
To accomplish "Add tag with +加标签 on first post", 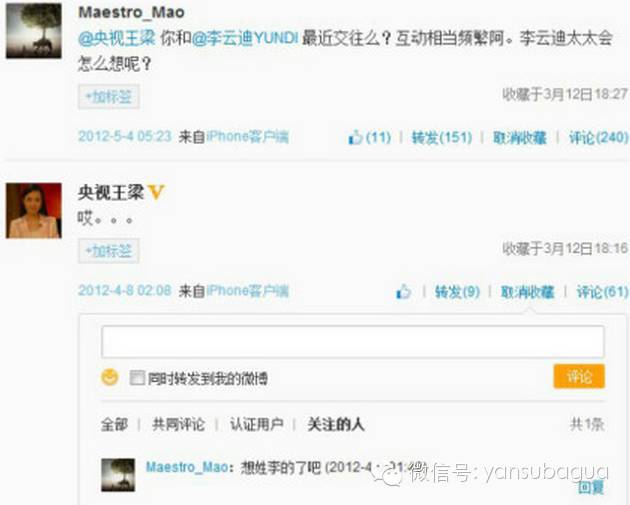I will [109, 96].
